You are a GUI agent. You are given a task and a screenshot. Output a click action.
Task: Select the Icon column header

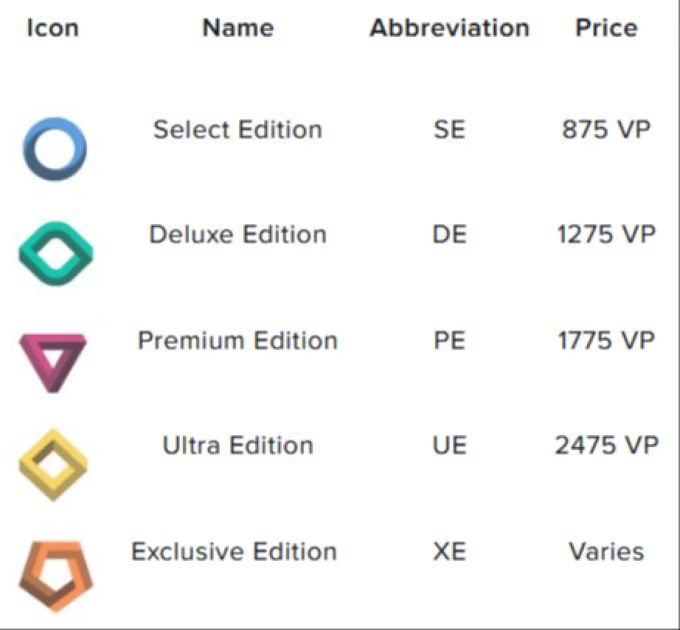click(53, 28)
